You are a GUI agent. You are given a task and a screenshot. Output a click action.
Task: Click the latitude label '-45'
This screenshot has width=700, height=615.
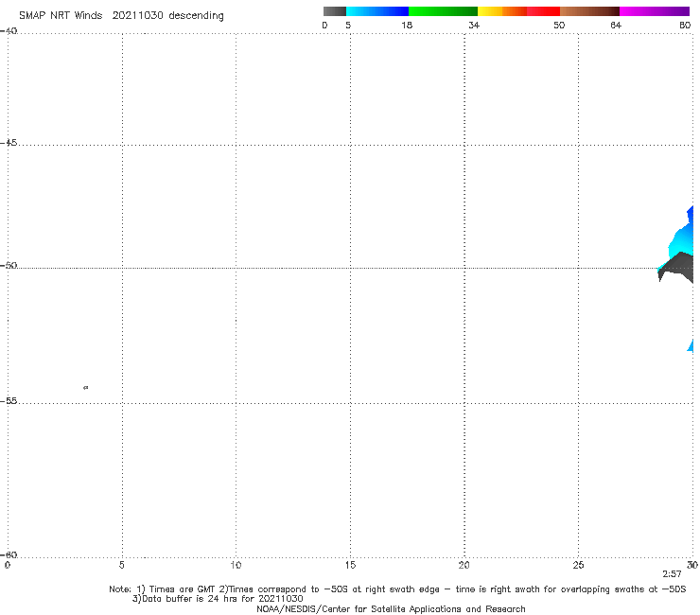(x=9, y=143)
